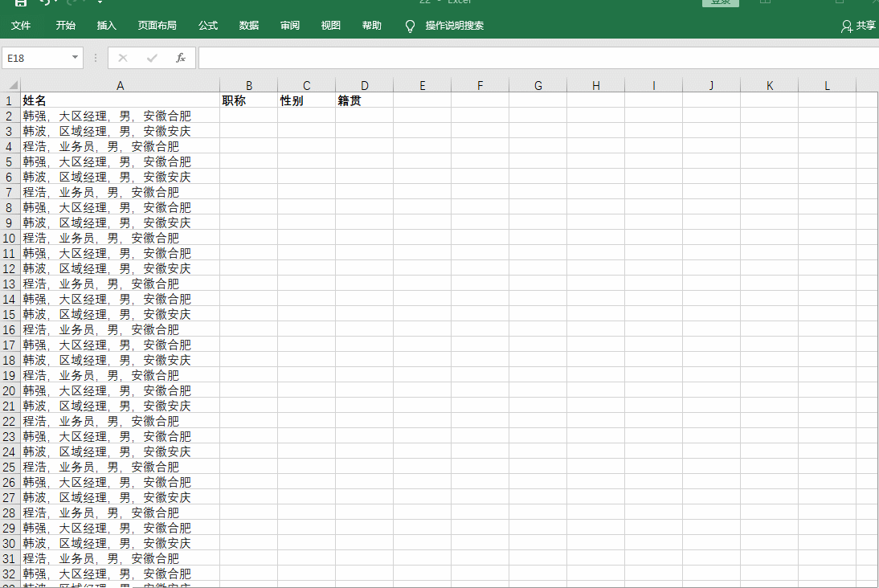The height and width of the screenshot is (588, 879).
Task: Select cell B1 containing 职称
Action: (249, 100)
